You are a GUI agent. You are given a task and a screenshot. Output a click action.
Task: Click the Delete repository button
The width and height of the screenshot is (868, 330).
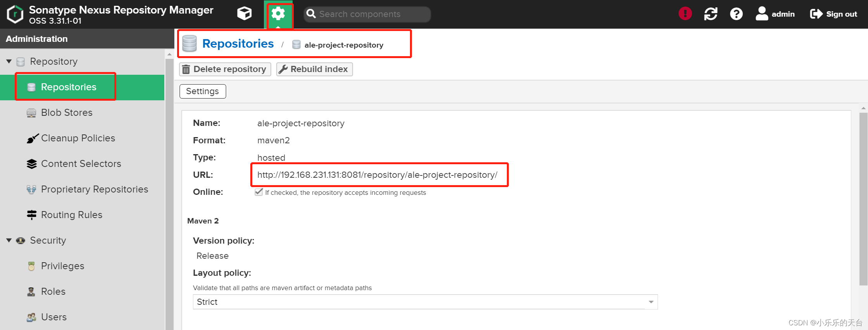point(225,69)
